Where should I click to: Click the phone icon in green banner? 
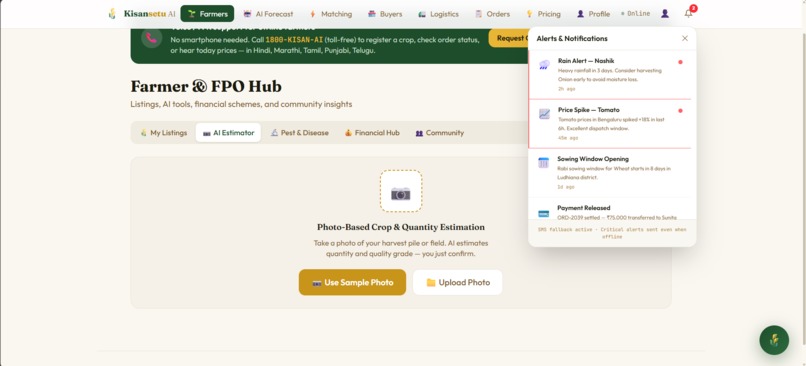[152, 38]
